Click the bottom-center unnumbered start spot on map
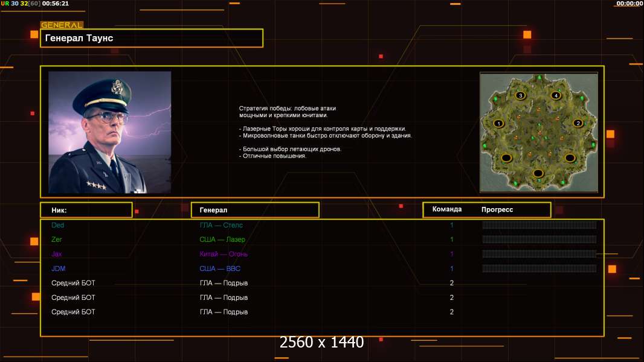Viewport: 644px width, 362px height. pos(538,173)
